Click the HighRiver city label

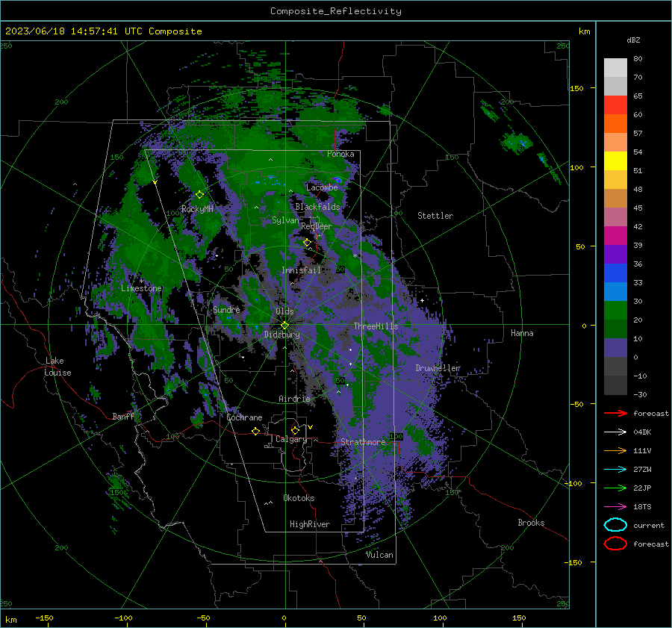(310, 524)
